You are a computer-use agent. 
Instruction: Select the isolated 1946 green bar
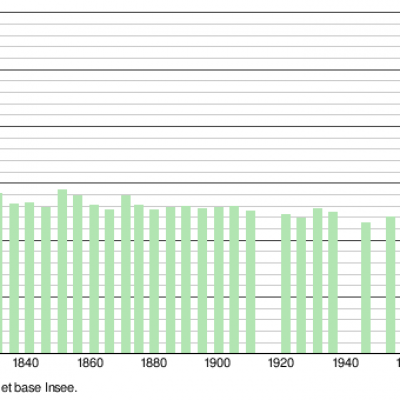366,288
